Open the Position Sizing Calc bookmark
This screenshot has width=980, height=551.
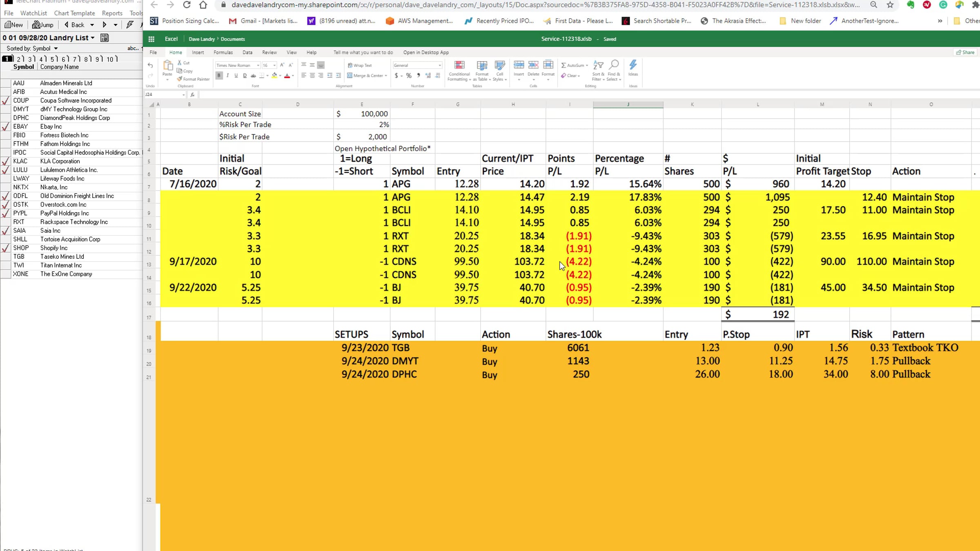coord(185,21)
